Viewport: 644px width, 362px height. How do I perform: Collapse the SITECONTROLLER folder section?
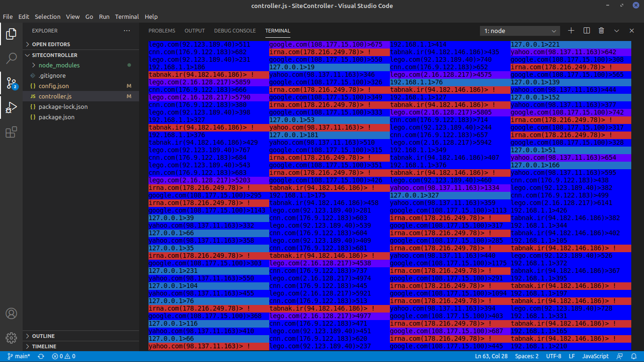pyautogui.click(x=81, y=55)
